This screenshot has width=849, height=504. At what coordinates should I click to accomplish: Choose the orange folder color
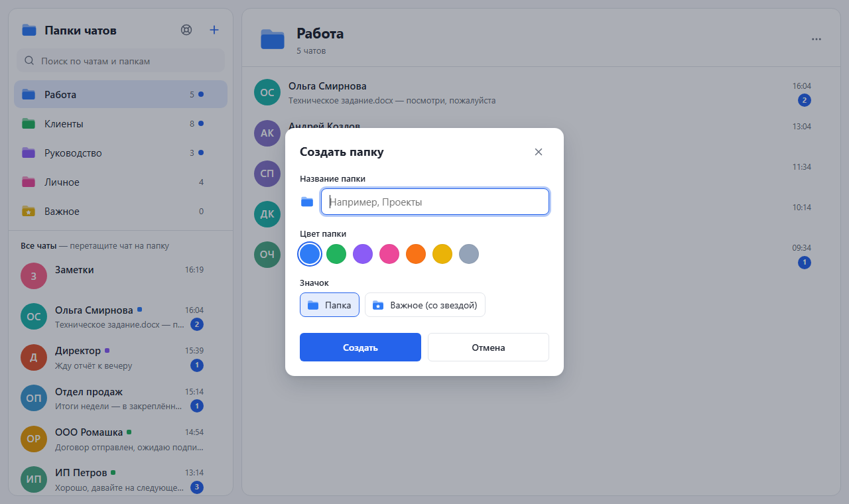(x=416, y=254)
